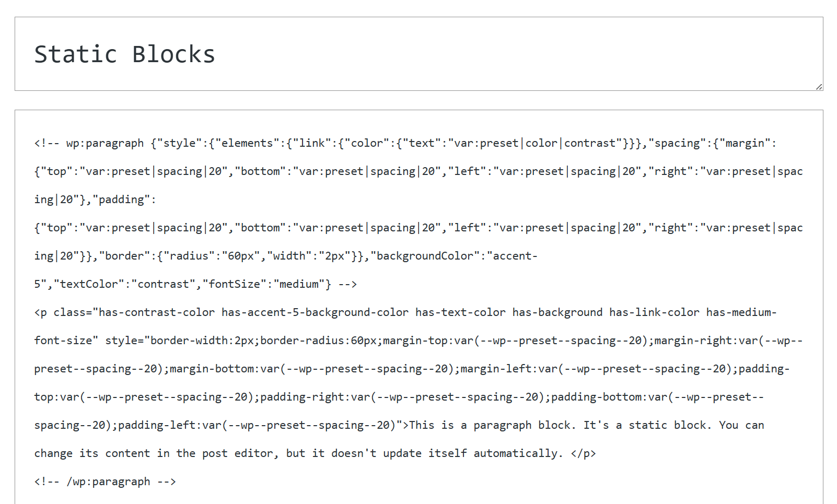Click "has-accent-5-background-color" class name
The image size is (837, 504).
(x=315, y=312)
